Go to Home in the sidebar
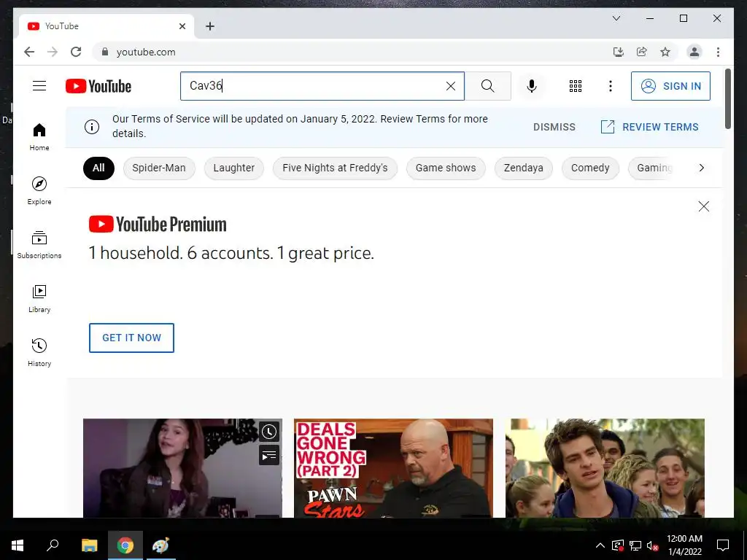Image resolution: width=747 pixels, height=560 pixels. point(39,136)
